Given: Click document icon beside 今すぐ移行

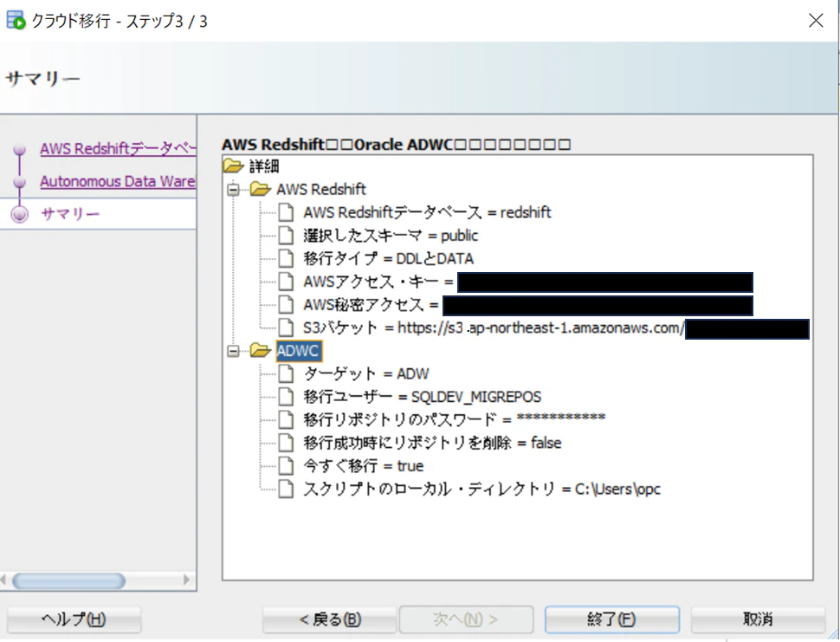Looking at the screenshot, I should 286,466.
